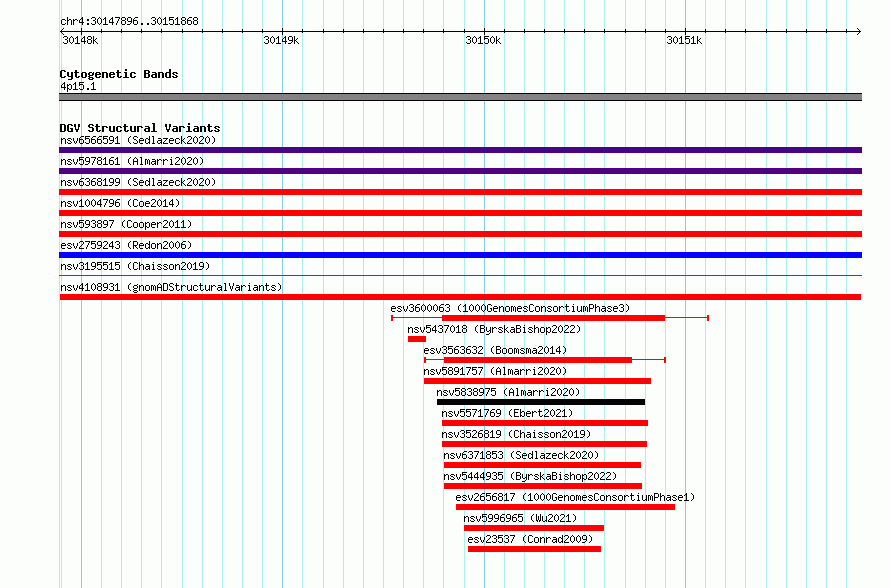Select the red bar under nsv6371853
This screenshot has height=588, width=890.
pos(543,465)
